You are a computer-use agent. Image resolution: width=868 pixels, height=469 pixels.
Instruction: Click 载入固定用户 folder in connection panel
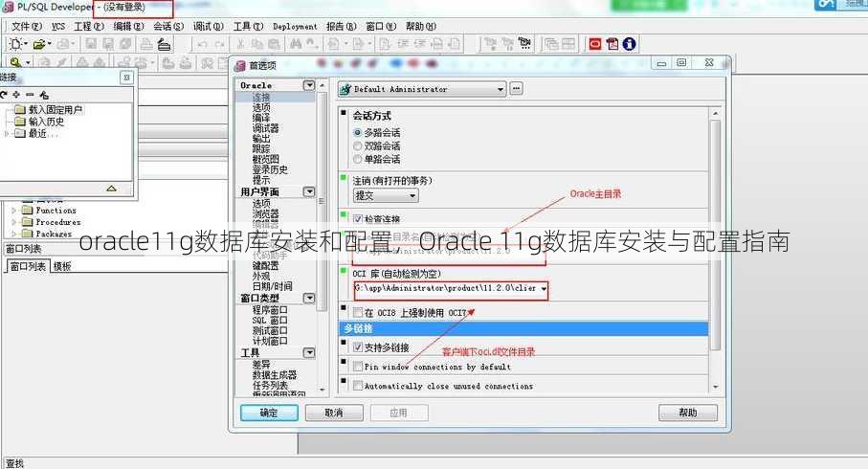click(x=49, y=110)
